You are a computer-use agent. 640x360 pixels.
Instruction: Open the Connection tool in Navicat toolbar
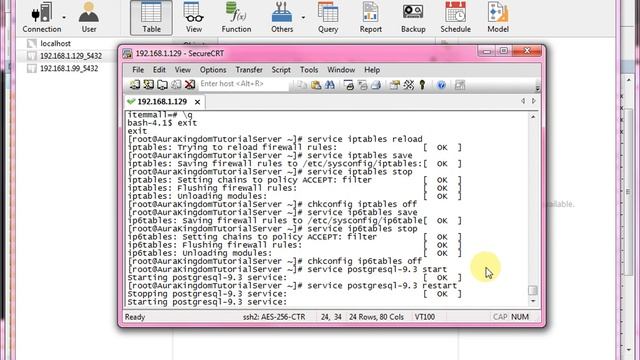(42, 18)
